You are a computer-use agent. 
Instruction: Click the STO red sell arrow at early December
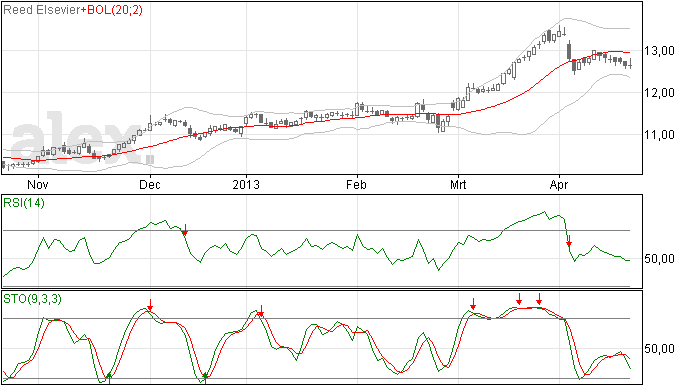(x=150, y=305)
